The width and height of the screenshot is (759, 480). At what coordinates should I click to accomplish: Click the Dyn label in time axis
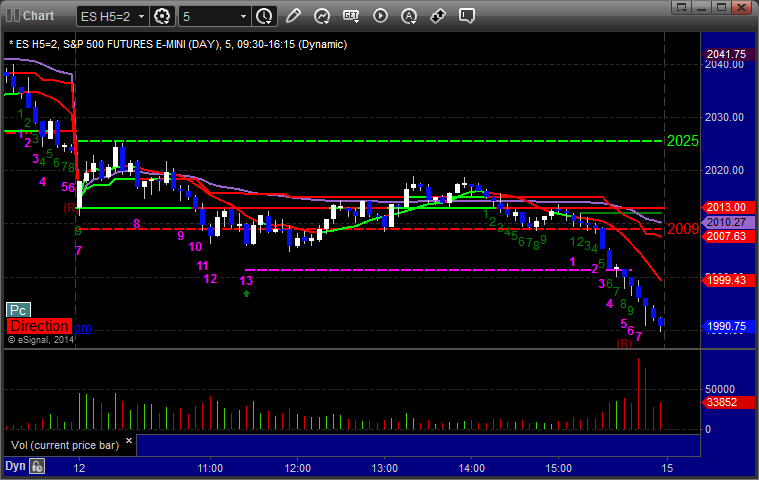15,466
